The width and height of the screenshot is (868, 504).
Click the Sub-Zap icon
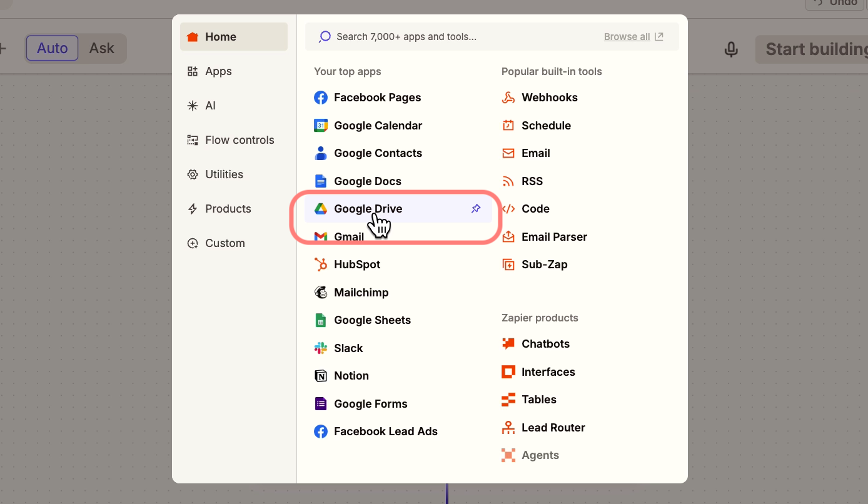pyautogui.click(x=508, y=265)
